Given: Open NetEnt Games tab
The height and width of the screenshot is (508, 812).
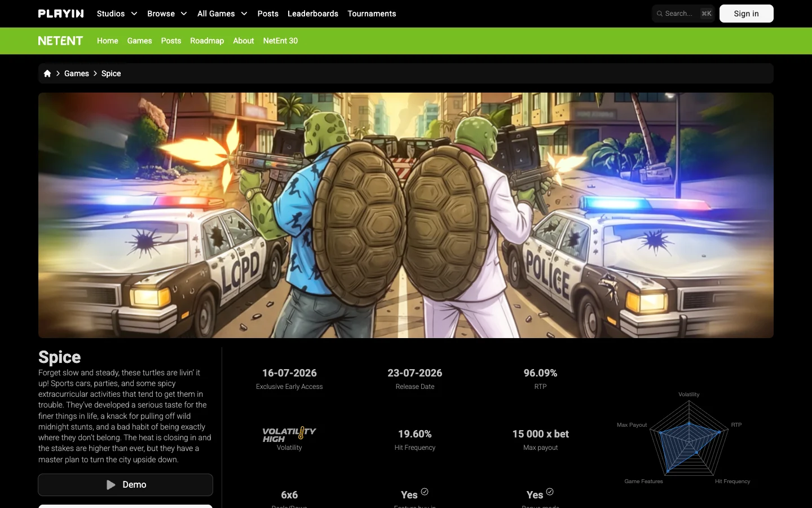Looking at the screenshot, I should [139, 41].
